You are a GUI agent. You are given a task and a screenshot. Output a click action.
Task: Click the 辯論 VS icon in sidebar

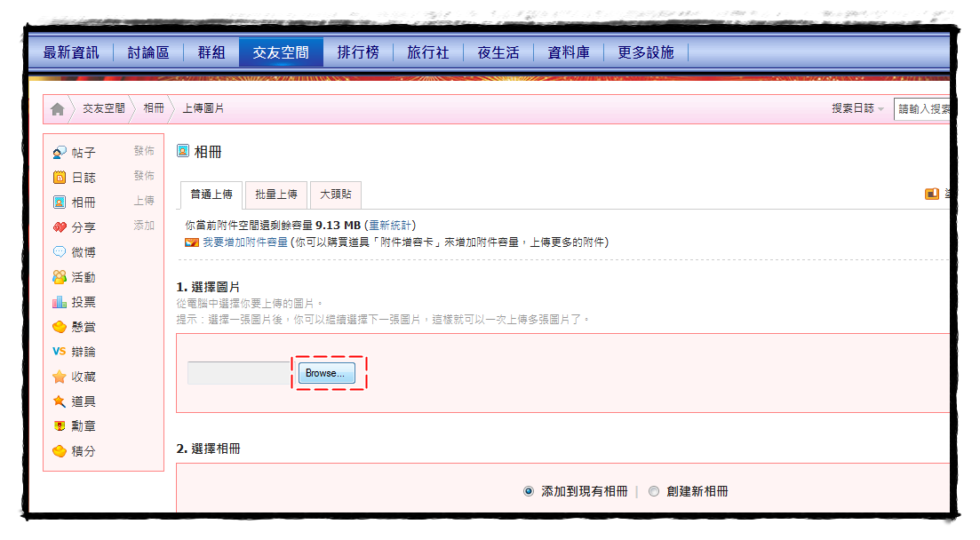(x=60, y=352)
